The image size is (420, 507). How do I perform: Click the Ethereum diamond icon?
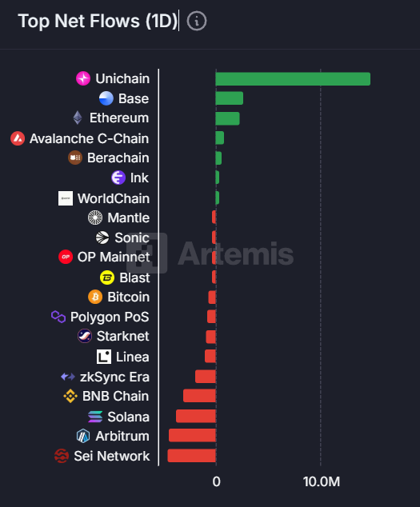[x=78, y=118]
